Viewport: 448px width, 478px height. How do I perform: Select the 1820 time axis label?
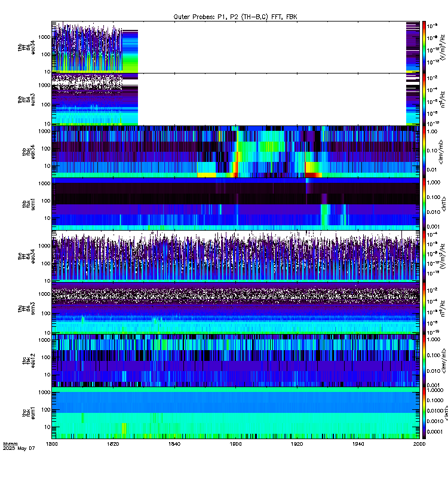click(113, 444)
